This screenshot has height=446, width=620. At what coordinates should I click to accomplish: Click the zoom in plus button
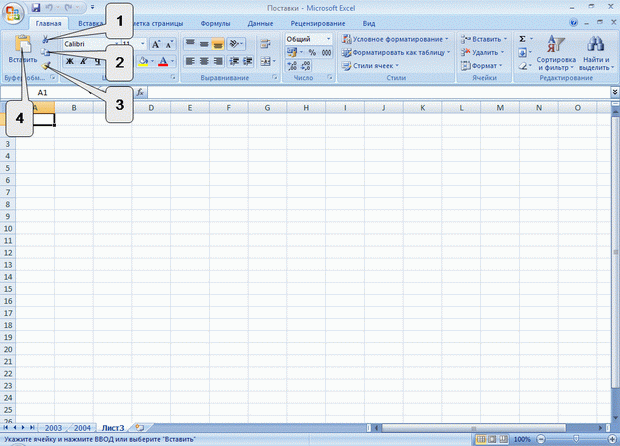pos(612,439)
